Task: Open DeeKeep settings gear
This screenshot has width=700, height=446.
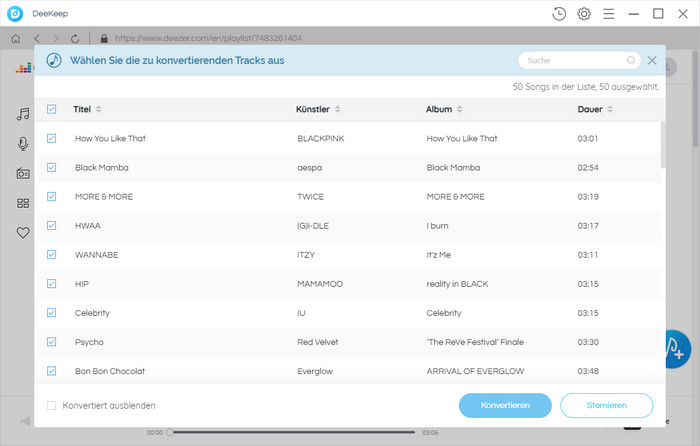Action: [x=583, y=14]
